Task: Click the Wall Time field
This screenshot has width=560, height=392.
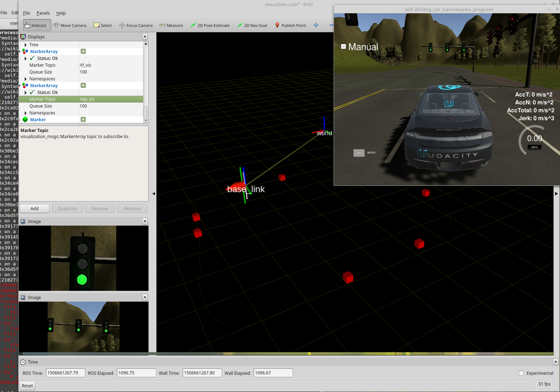Action: [202, 373]
